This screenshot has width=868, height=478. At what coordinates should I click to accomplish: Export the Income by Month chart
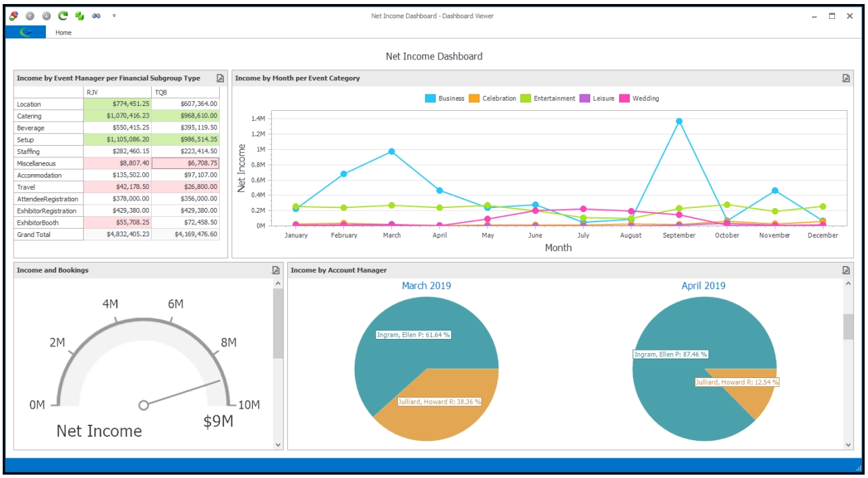click(x=846, y=78)
